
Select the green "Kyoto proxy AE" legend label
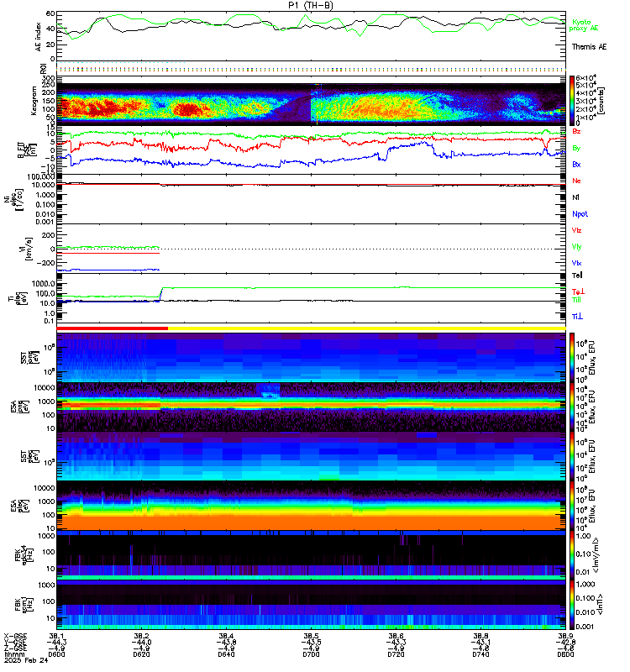583,25
